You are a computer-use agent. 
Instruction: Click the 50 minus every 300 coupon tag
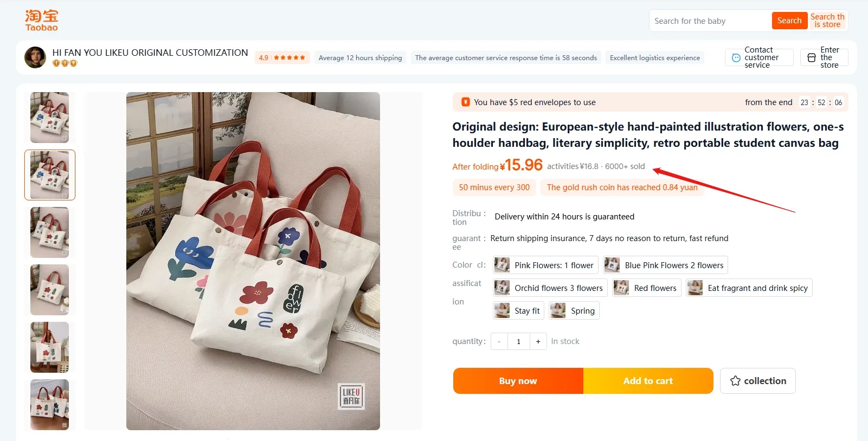pos(494,187)
